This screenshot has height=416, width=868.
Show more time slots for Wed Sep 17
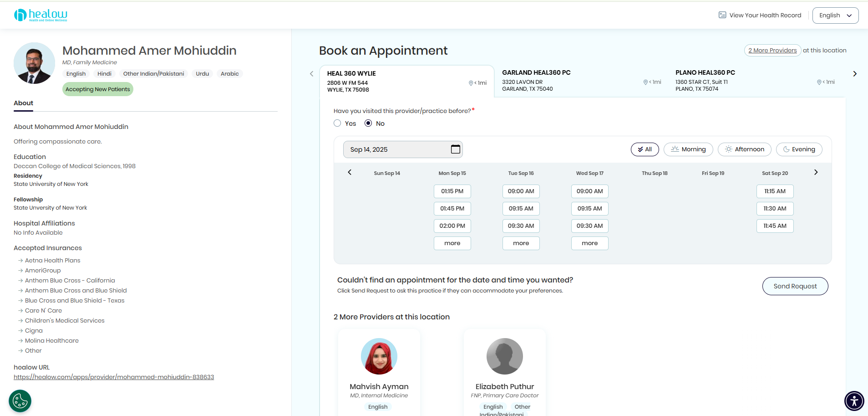589,243
